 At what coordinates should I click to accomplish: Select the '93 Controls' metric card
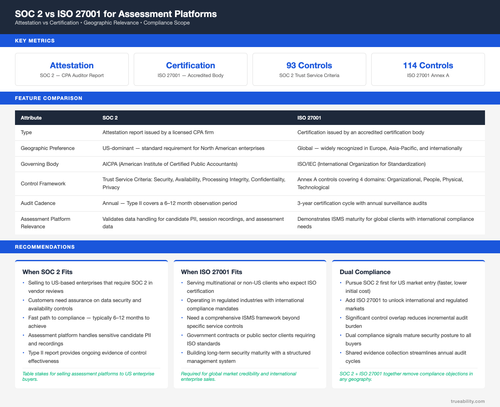click(x=309, y=69)
